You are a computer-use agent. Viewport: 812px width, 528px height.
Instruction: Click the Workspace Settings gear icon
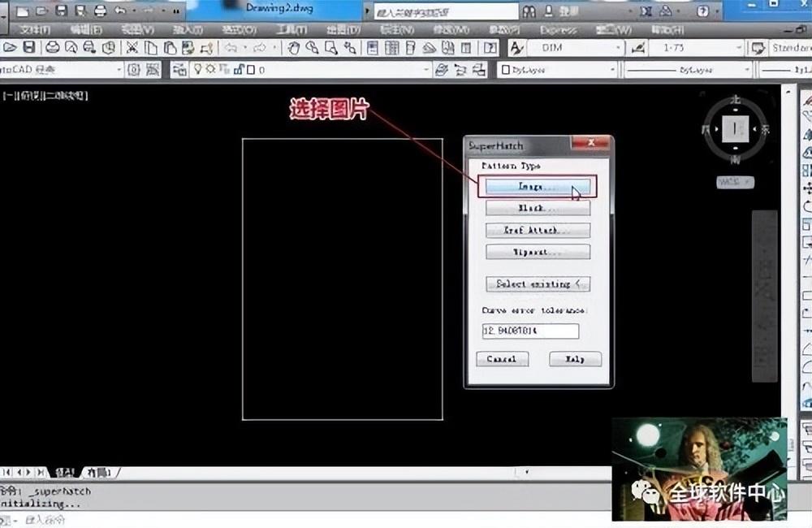click(134, 69)
